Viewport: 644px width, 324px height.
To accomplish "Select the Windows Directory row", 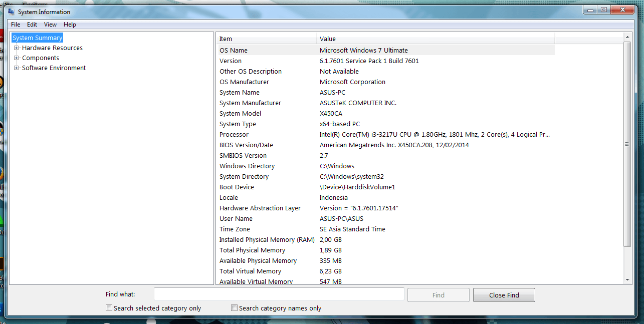I will 385,166.
